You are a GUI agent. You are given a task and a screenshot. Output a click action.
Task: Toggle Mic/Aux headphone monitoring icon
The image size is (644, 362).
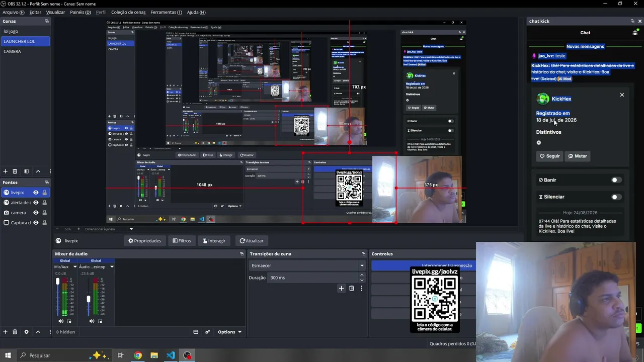click(69, 321)
